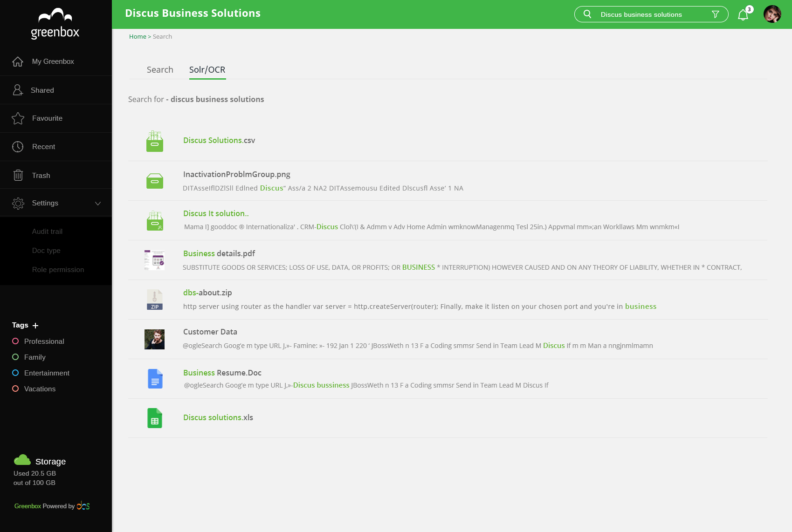This screenshot has height=532, width=792.
Task: Click the Business Resume.Doc document icon
Action: point(155,379)
